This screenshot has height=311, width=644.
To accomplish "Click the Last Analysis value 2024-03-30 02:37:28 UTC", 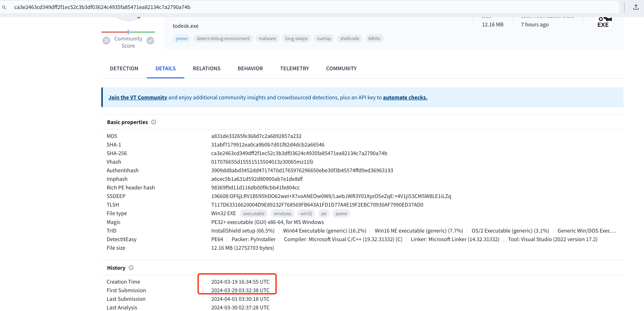I will pyautogui.click(x=240, y=308).
